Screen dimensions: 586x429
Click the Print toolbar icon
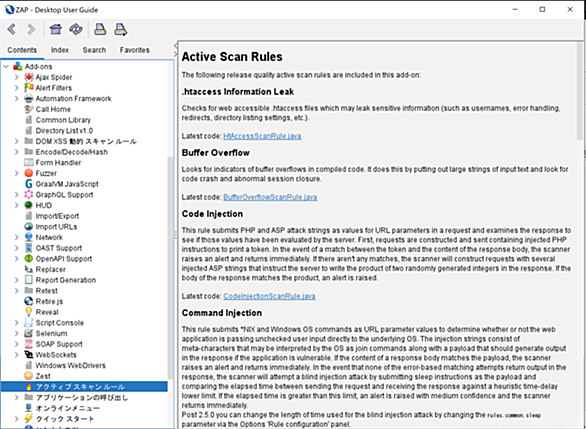click(x=100, y=29)
